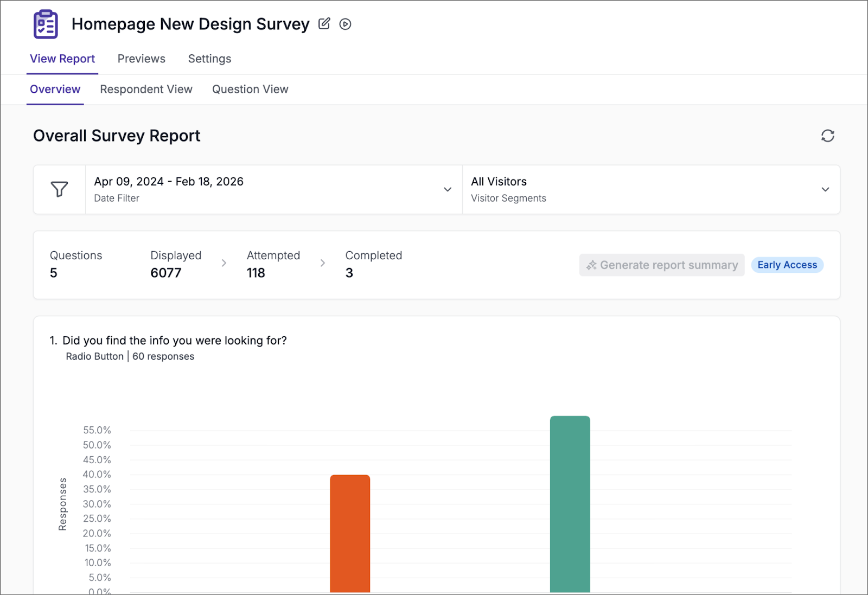Open the Settings tab

point(209,59)
